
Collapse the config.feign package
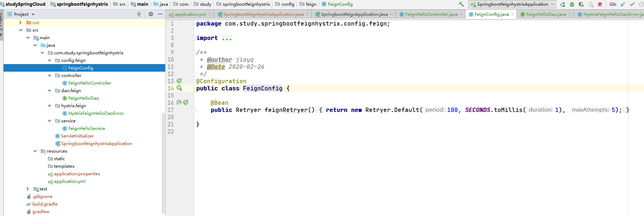(x=49, y=60)
